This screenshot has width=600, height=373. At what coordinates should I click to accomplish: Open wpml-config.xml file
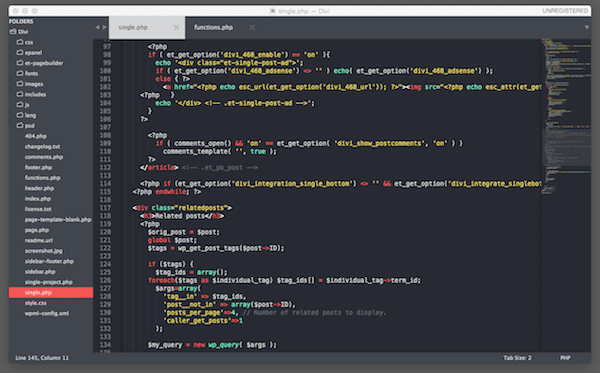[x=47, y=313]
